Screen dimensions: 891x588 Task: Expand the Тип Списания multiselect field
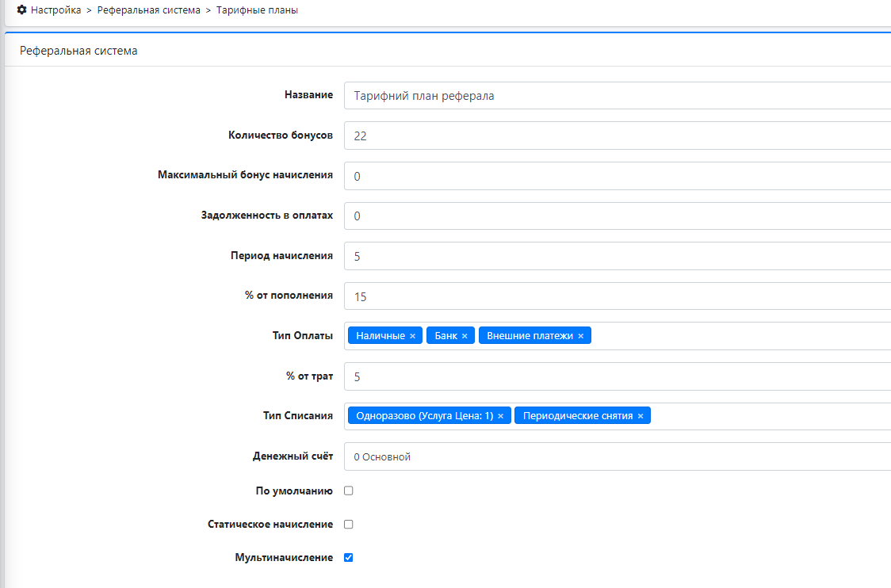click(769, 416)
